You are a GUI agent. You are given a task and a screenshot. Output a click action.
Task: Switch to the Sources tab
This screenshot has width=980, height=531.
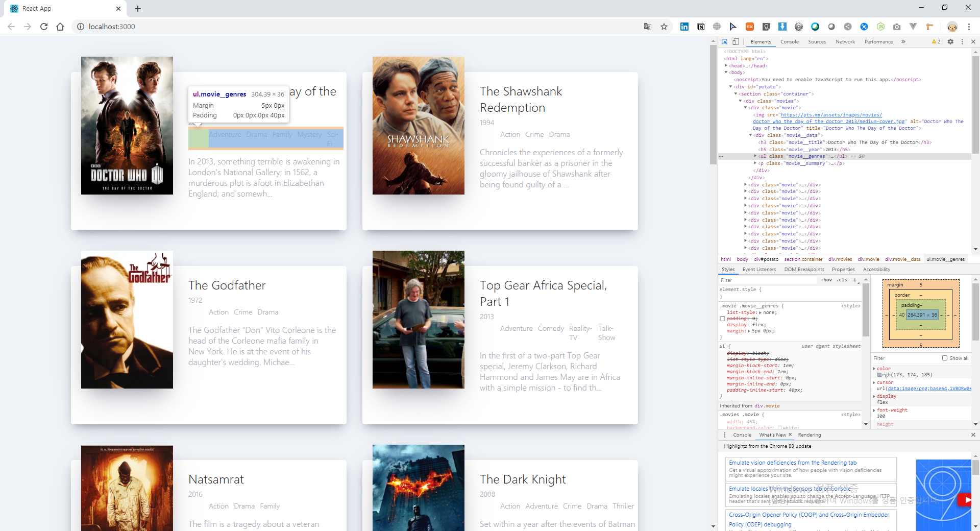click(817, 42)
